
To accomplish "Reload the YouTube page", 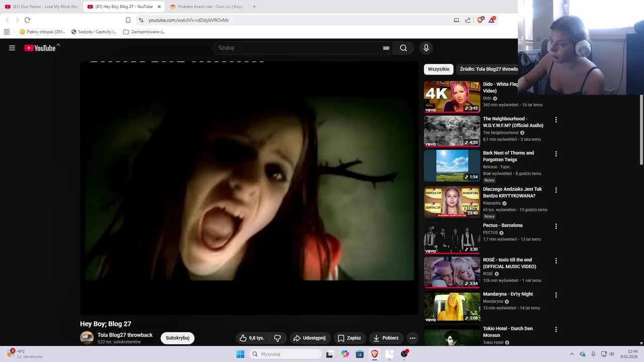I will point(27,20).
